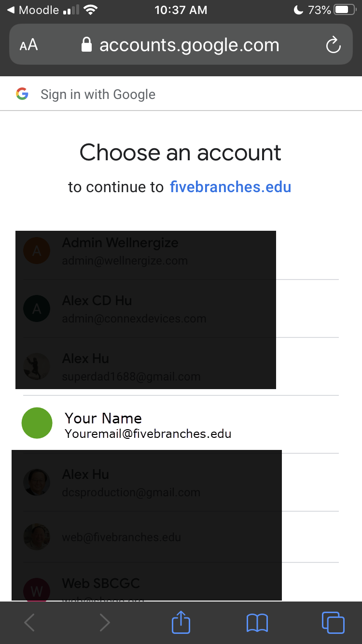Viewport: 362px width, 644px height.
Task: Tap the green Your Name avatar circle
Action: (37, 423)
